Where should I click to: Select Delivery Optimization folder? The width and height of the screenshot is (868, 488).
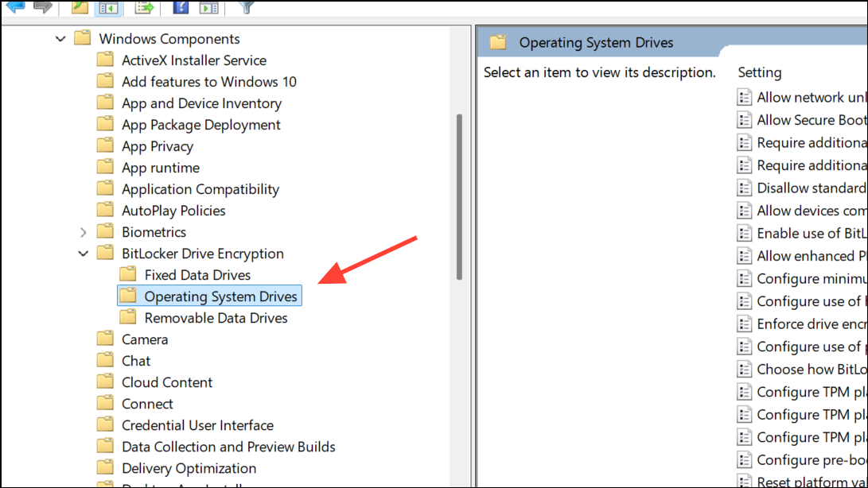pos(177,469)
